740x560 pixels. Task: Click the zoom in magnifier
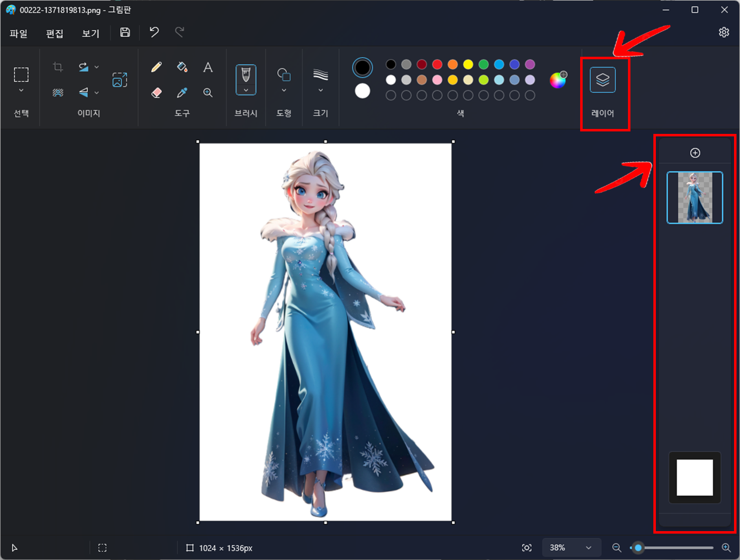tap(727, 548)
